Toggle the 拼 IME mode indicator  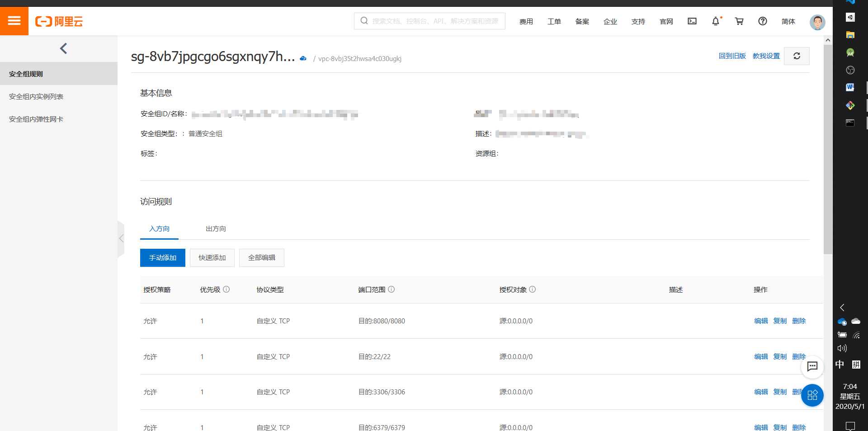pyautogui.click(x=856, y=365)
